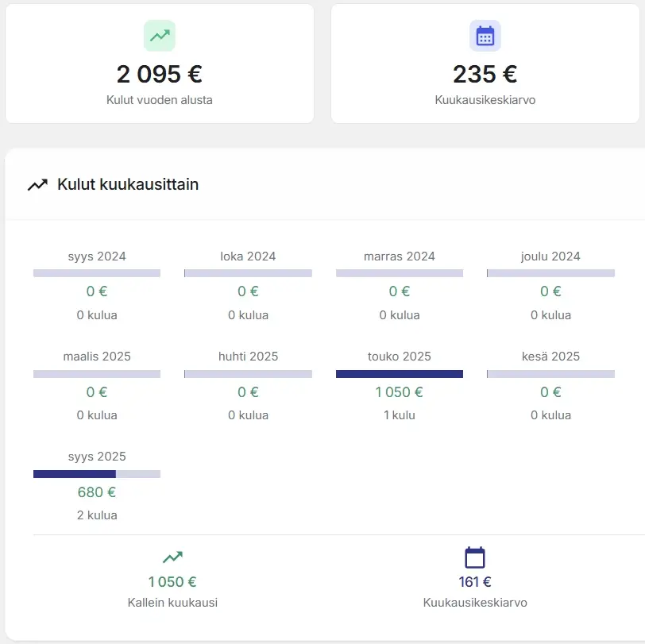Click the syys 2025 progress bar
645x644 pixels.
(97, 474)
